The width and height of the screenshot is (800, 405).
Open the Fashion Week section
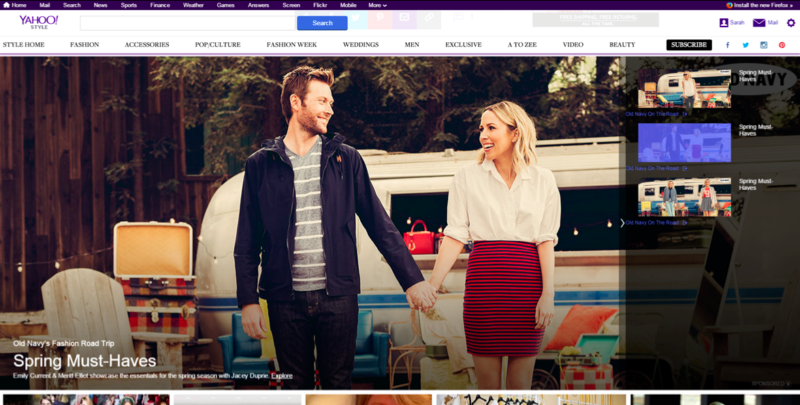tap(292, 45)
